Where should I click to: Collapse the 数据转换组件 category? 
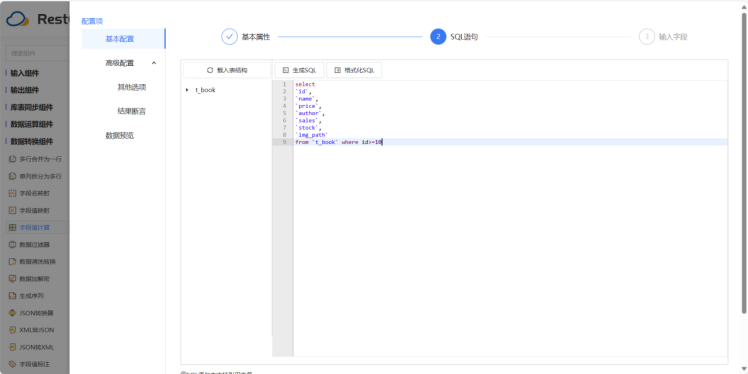(x=31, y=142)
